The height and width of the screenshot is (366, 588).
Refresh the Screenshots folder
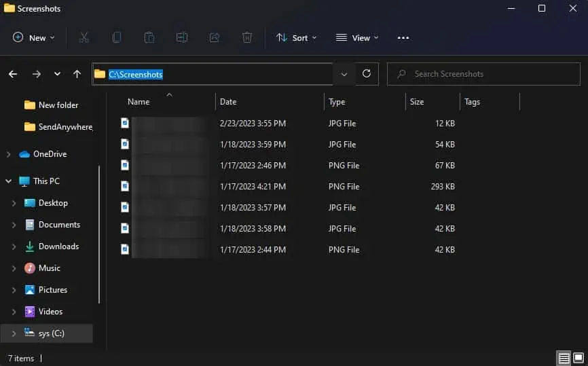[x=367, y=73]
